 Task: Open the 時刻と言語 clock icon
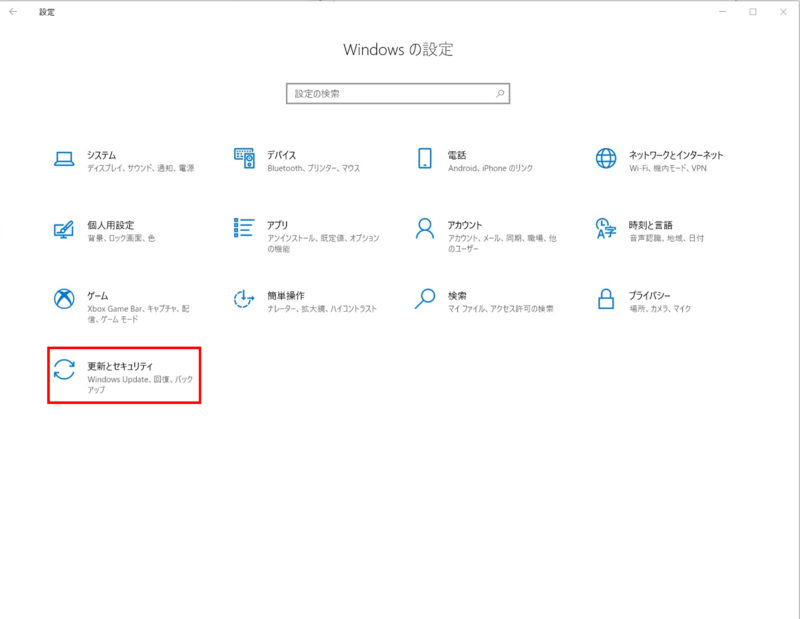tap(606, 228)
